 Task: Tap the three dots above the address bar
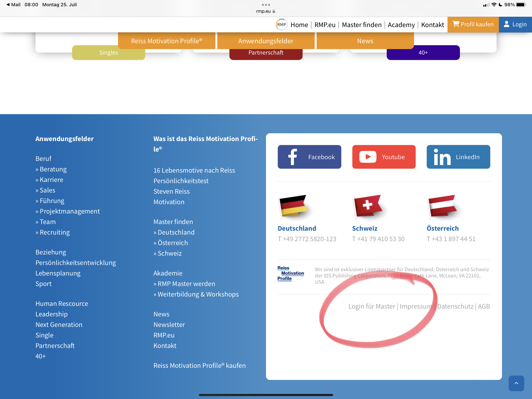click(266, 5)
